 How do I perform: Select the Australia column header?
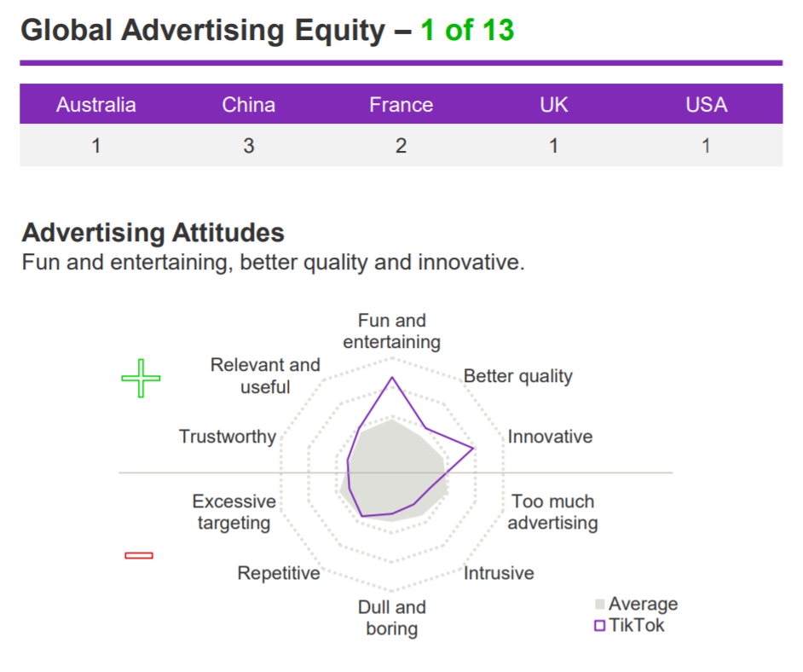click(x=96, y=105)
